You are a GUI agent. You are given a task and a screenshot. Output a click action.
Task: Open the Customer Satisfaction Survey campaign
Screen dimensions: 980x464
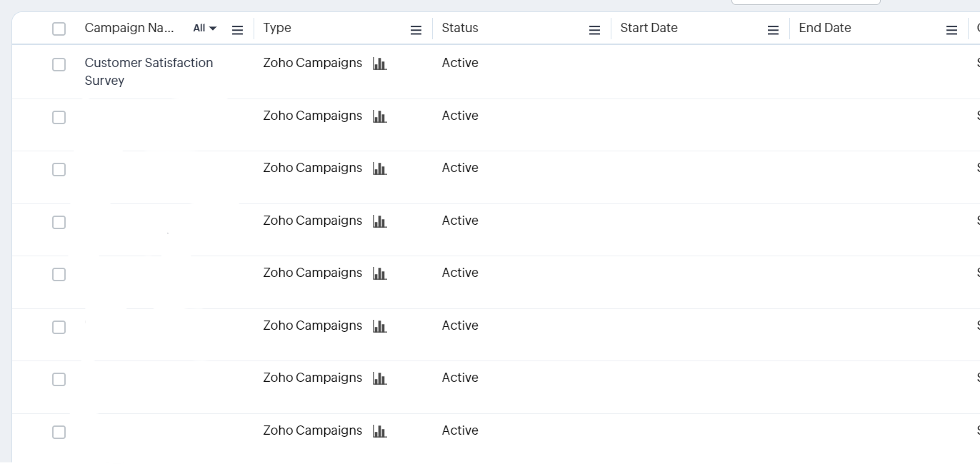[x=149, y=71]
